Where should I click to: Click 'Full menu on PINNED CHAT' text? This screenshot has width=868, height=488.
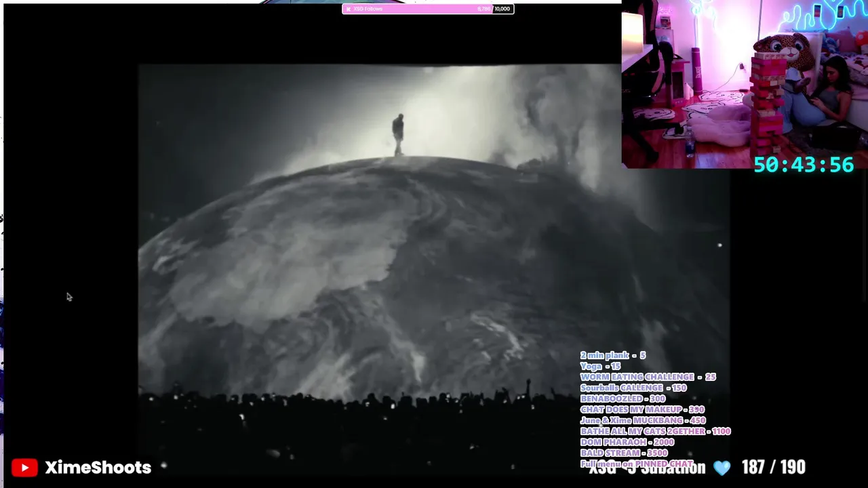click(637, 464)
